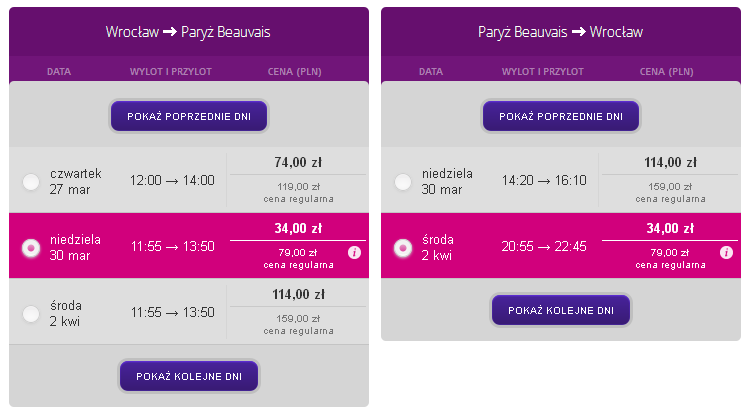Click outbound CENA (PLN) column header
The width and height of the screenshot is (747, 416).
click(294, 71)
